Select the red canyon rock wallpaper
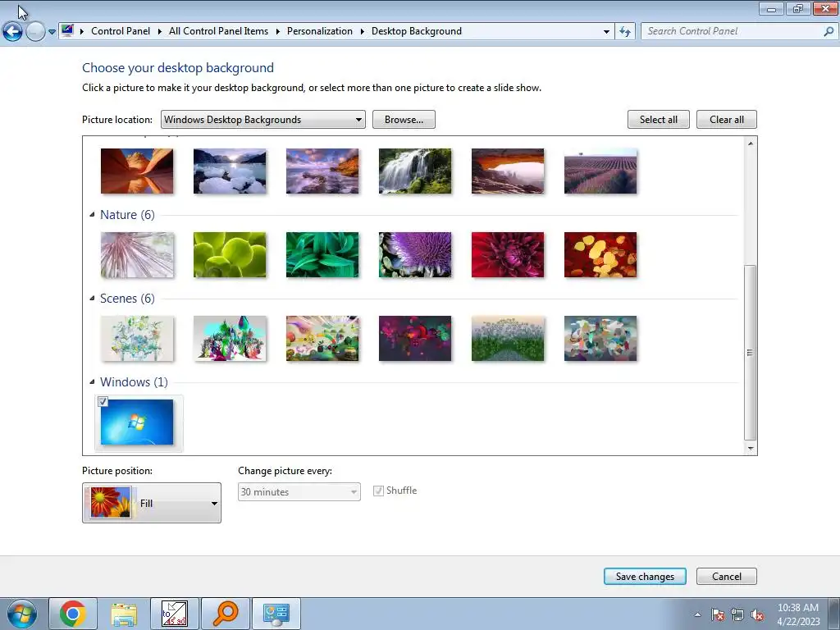The height and width of the screenshot is (630, 840). coord(137,171)
